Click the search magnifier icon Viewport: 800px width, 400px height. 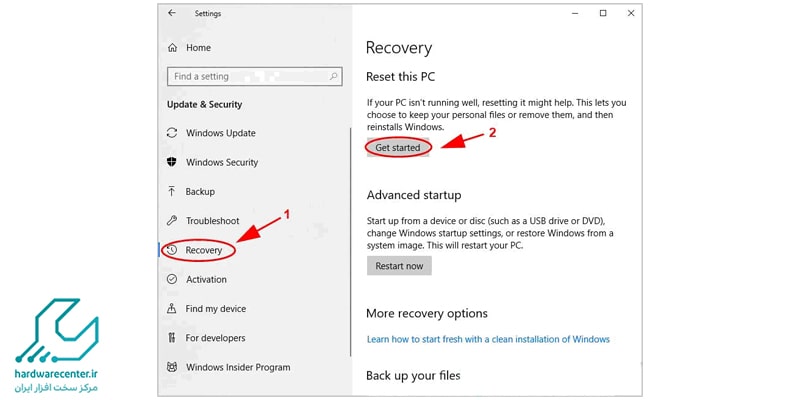point(333,77)
